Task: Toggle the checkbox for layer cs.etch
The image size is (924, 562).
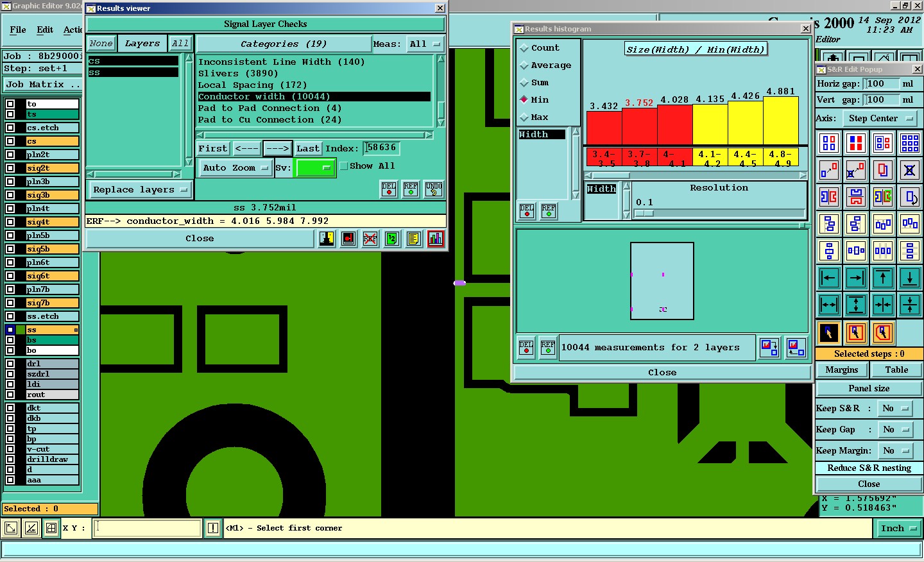Action: click(x=10, y=128)
